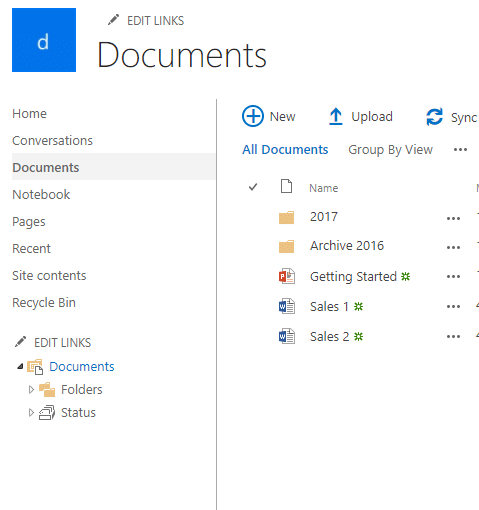Click the Sync arrows icon
Viewport: 479px width, 510px height.
tap(434, 117)
